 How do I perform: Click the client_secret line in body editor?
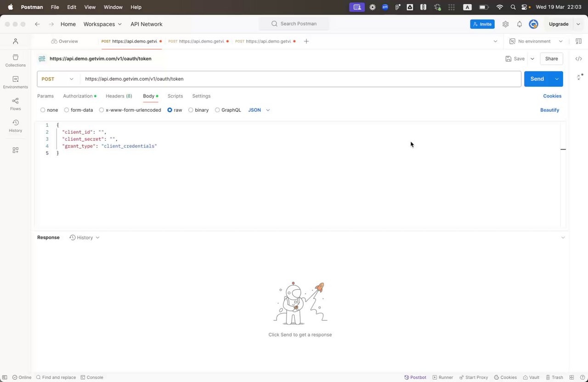(x=90, y=139)
